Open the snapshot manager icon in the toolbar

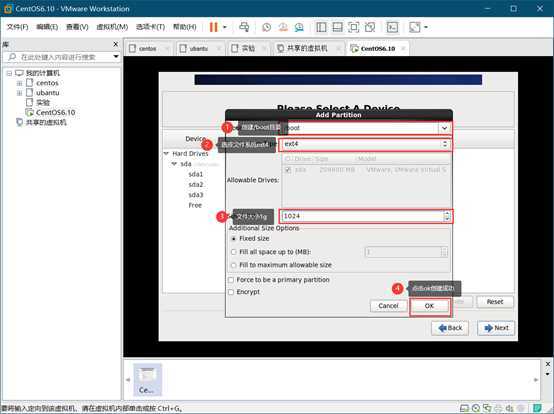click(299, 27)
